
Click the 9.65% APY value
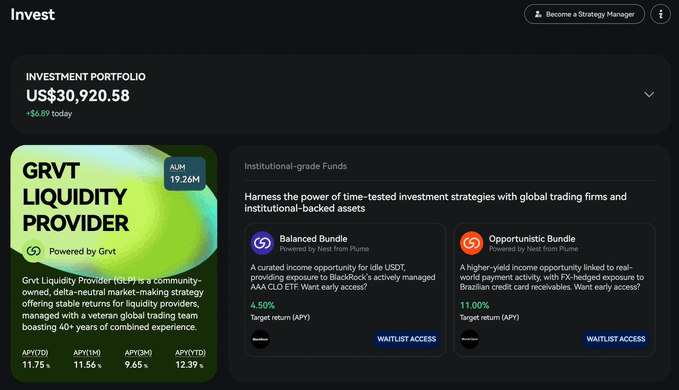[136, 365]
